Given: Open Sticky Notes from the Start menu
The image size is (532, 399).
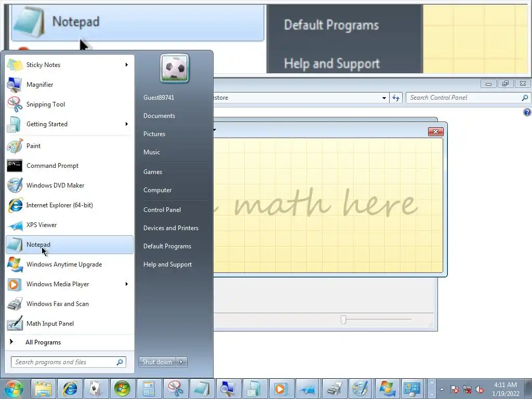Looking at the screenshot, I should coord(70,65).
